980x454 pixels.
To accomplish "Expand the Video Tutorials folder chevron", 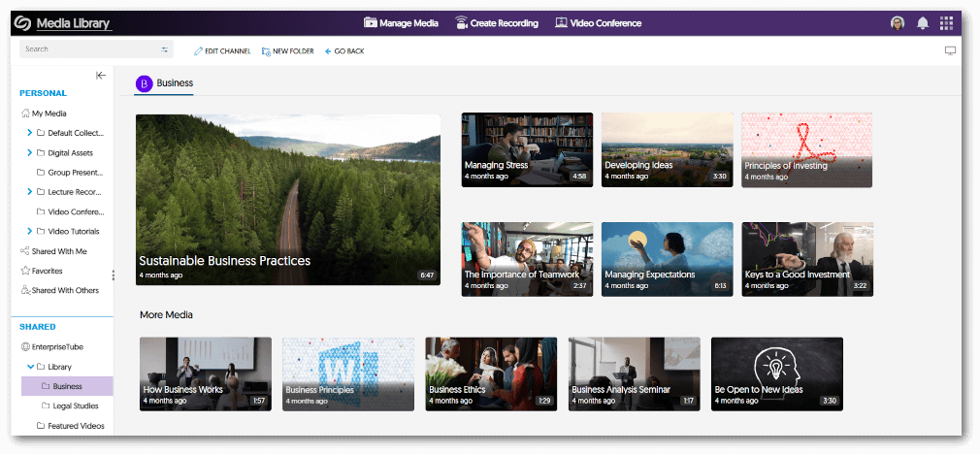I will click(x=29, y=231).
